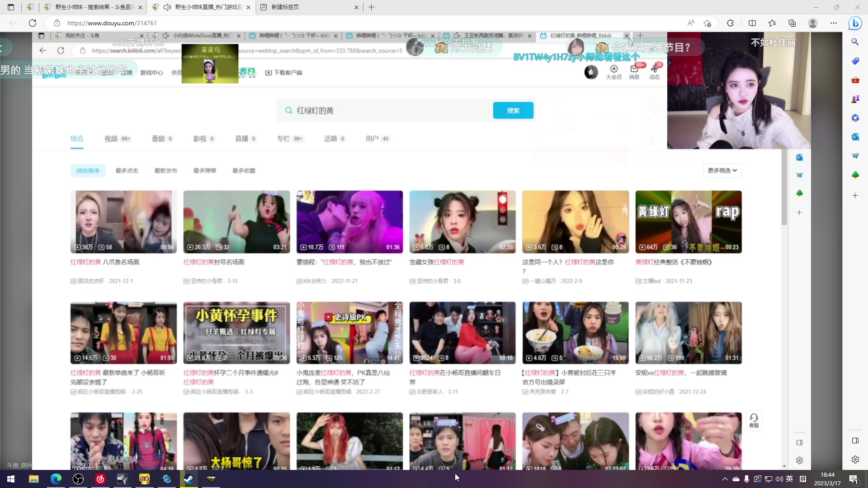Switch to the 新建标签页 tab

[x=285, y=7]
